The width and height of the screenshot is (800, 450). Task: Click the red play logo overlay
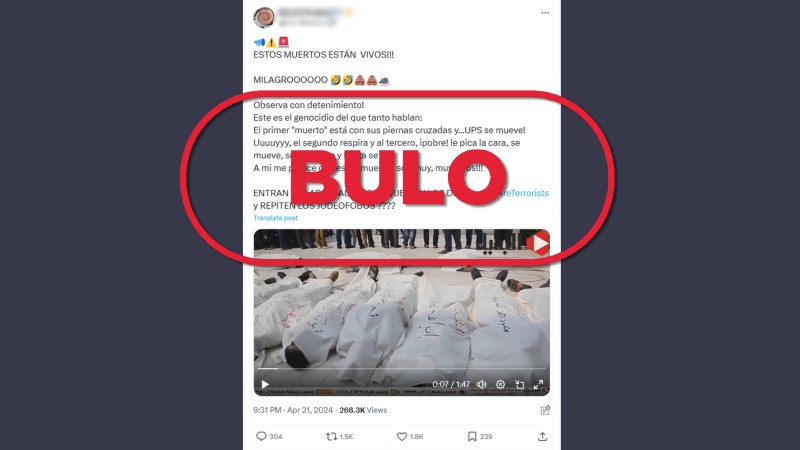(x=538, y=243)
